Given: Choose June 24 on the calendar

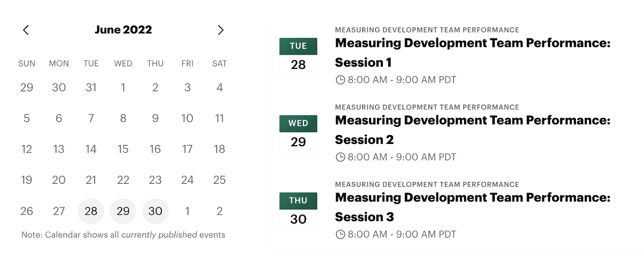Looking at the screenshot, I should [x=187, y=180].
